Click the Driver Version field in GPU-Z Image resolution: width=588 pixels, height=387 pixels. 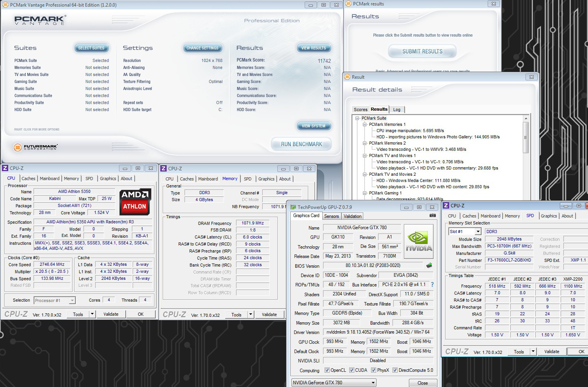[378, 332]
